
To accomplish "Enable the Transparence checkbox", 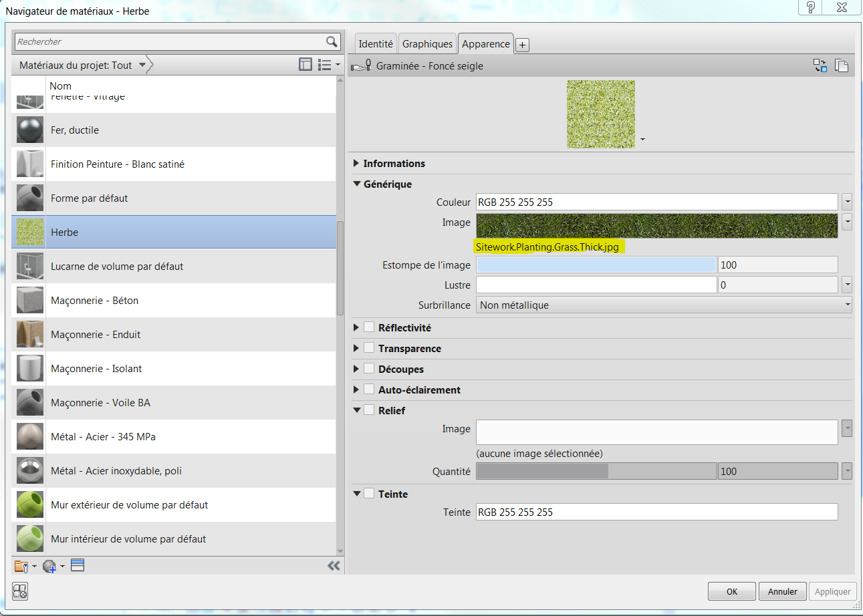I will click(369, 348).
